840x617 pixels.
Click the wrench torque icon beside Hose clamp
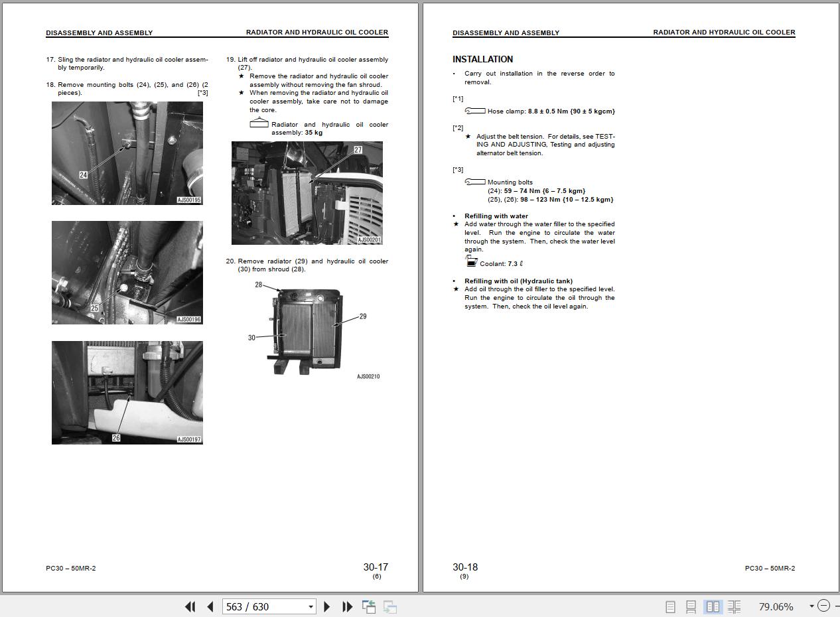point(475,111)
